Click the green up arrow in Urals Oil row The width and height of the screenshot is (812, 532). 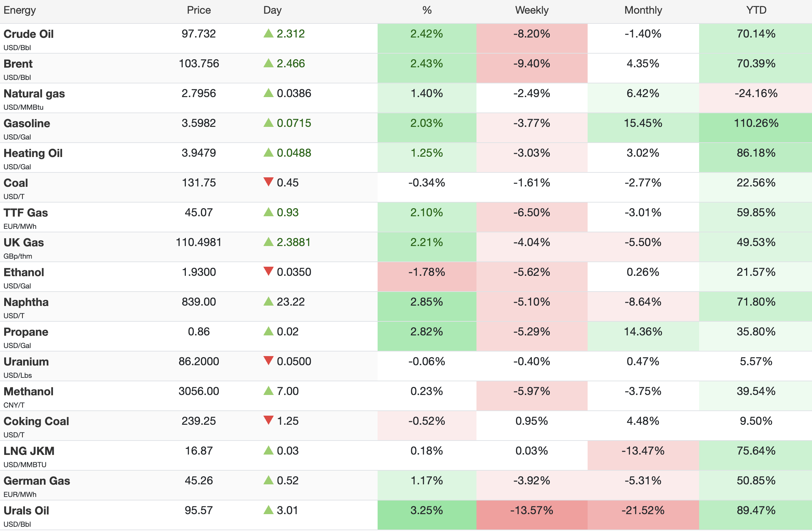click(x=268, y=510)
